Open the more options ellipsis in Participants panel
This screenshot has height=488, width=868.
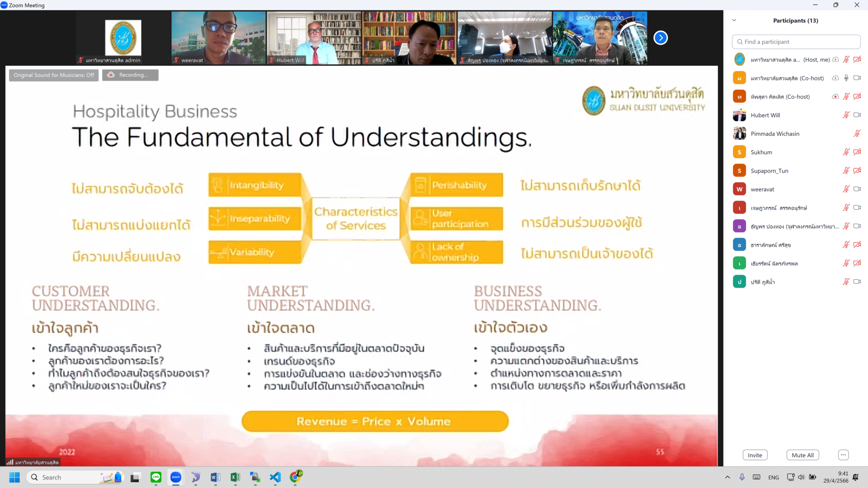843,455
